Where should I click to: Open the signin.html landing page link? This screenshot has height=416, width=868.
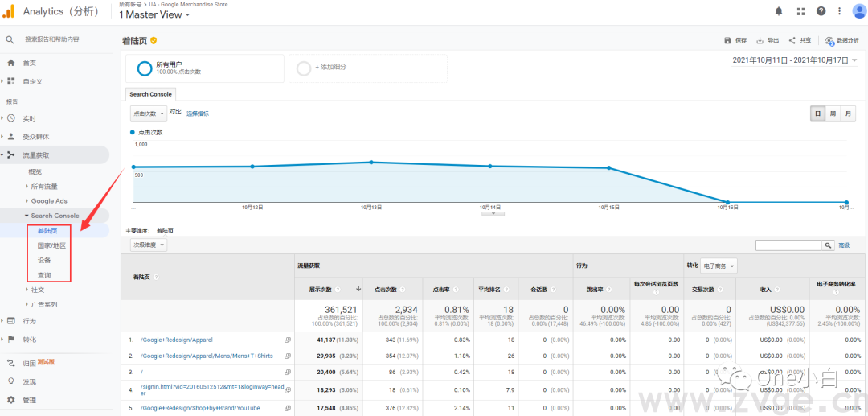(211, 390)
